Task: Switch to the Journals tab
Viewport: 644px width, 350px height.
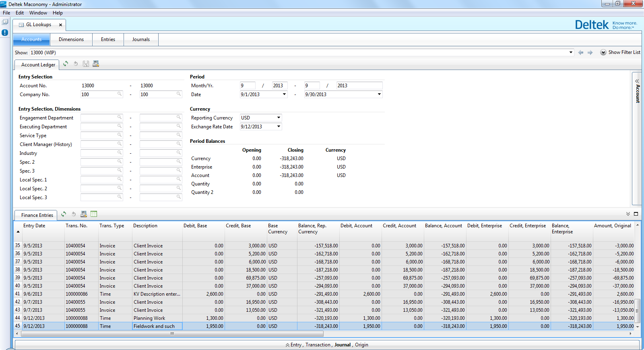Action: click(x=141, y=39)
